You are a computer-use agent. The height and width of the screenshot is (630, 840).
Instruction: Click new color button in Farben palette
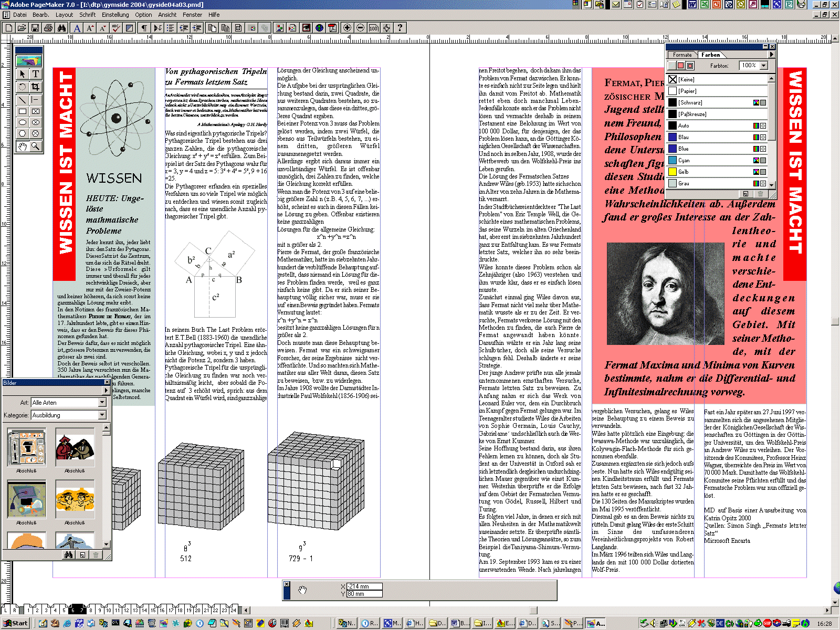(745, 194)
